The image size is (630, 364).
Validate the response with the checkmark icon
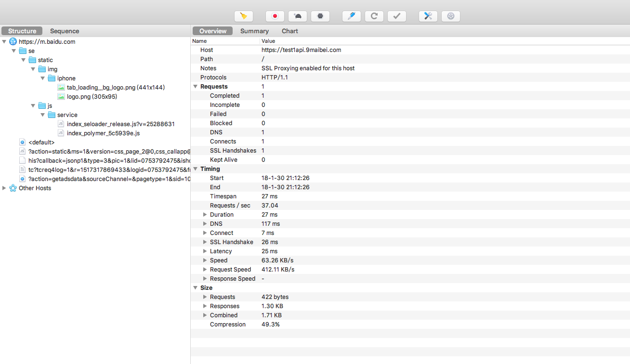[x=397, y=16]
